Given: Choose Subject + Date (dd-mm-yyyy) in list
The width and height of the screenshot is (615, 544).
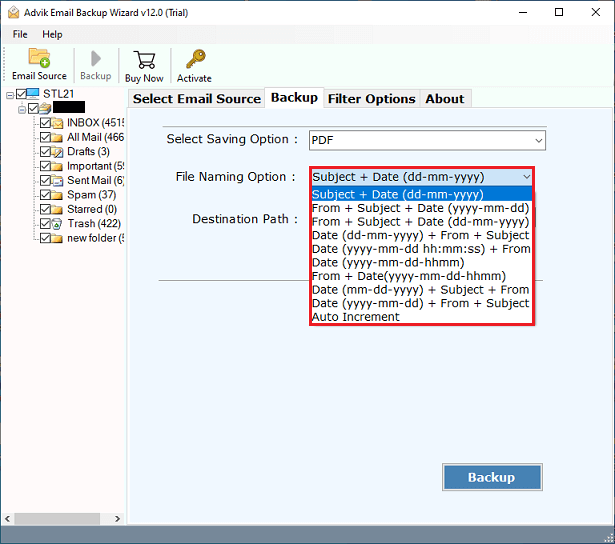Looking at the screenshot, I should click(x=421, y=195).
